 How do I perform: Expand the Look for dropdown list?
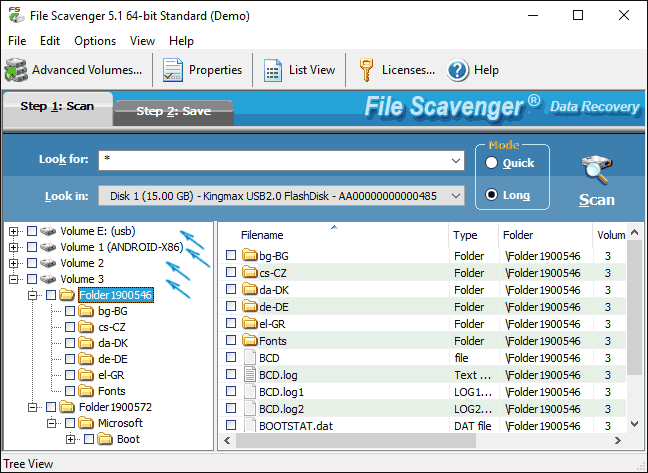coord(456,160)
